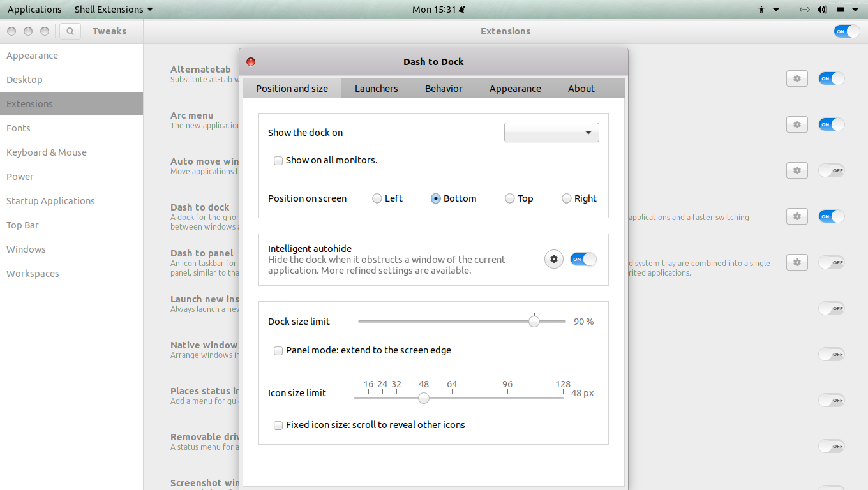Screen dimensions: 868x490
Task: Select Top dock position
Action: pyautogui.click(x=510, y=198)
